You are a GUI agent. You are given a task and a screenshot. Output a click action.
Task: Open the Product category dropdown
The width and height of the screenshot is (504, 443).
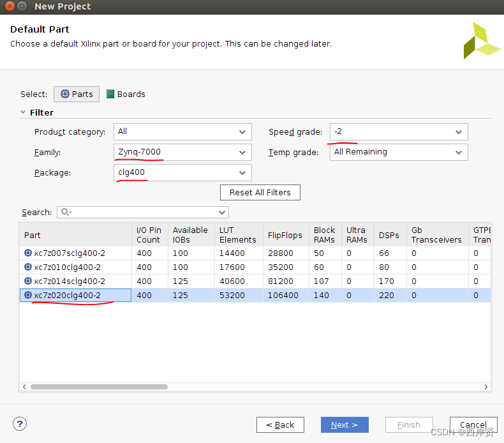pyautogui.click(x=182, y=131)
